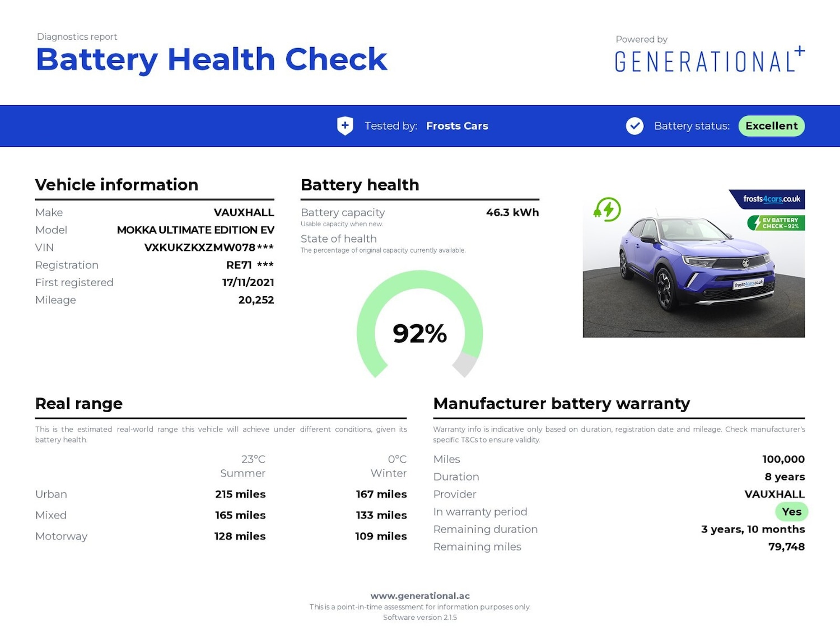The height and width of the screenshot is (630, 840).
Task: Click the frosts4cars.co.uk logo badge
Action: tap(771, 199)
